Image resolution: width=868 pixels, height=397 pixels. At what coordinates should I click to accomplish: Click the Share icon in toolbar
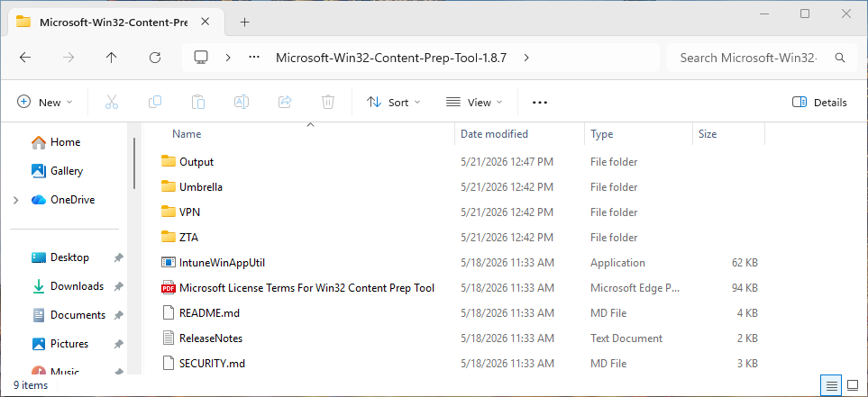[x=285, y=103]
